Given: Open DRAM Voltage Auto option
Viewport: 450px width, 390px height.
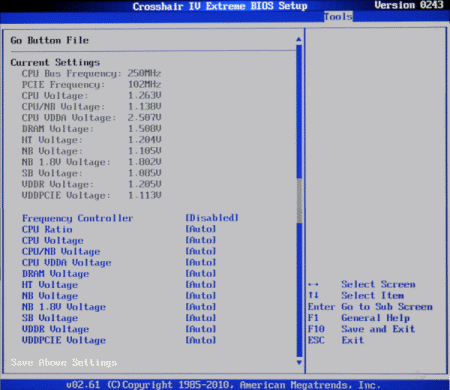Looking at the screenshot, I should (201, 273).
